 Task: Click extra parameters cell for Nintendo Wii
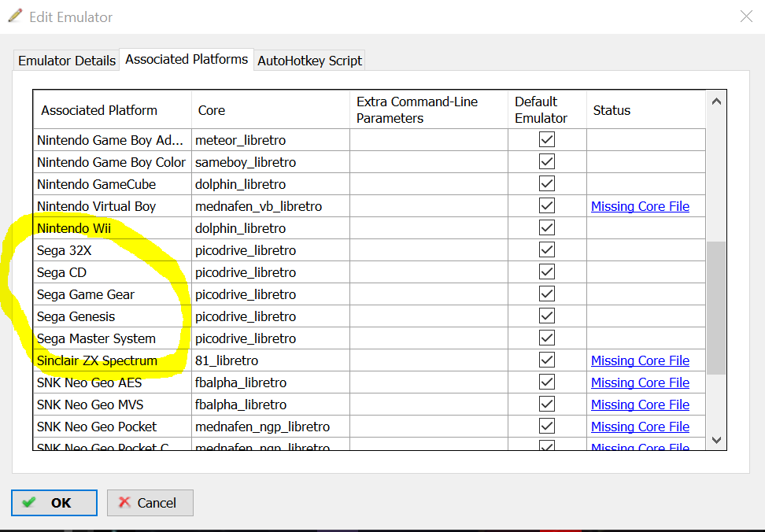429,228
